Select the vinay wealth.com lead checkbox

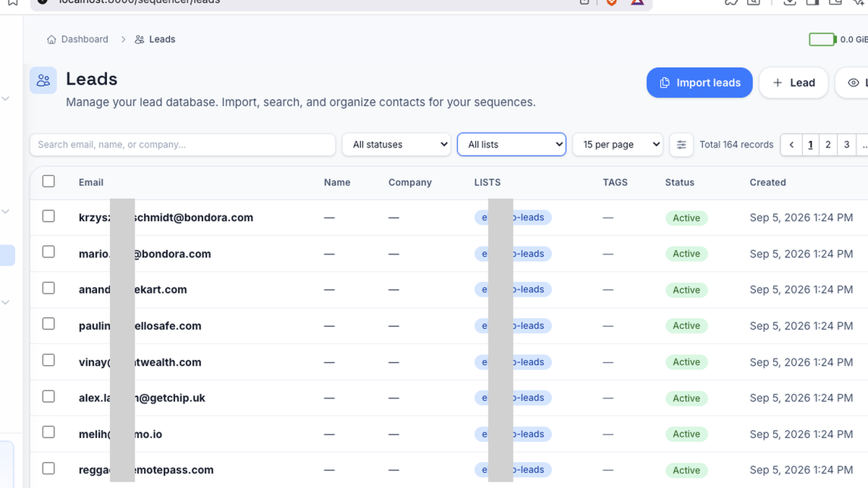point(48,361)
